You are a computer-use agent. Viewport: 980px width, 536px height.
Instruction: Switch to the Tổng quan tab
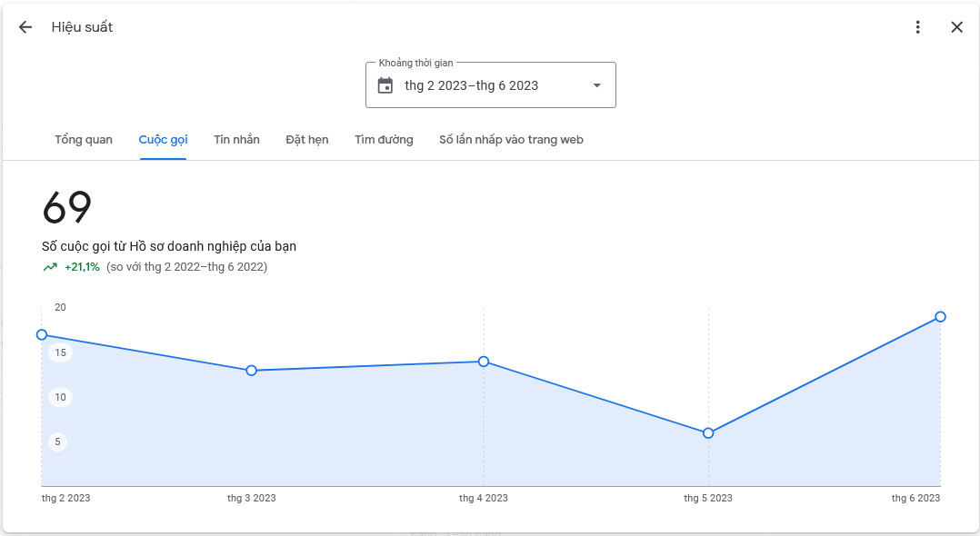84,139
